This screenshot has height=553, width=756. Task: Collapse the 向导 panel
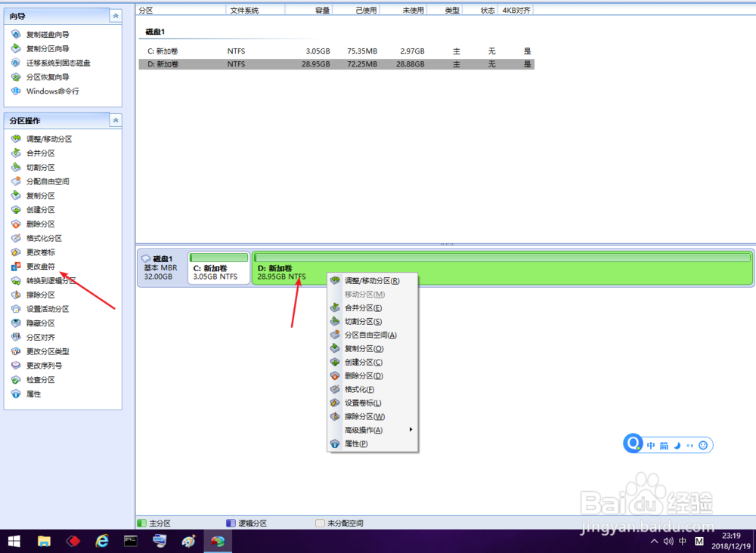coord(115,16)
